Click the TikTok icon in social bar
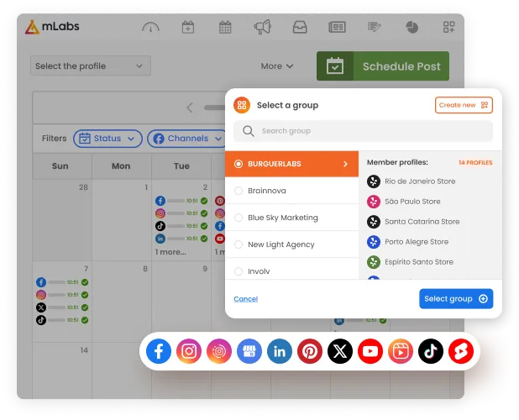The width and height of the screenshot is (519, 420). point(430,351)
